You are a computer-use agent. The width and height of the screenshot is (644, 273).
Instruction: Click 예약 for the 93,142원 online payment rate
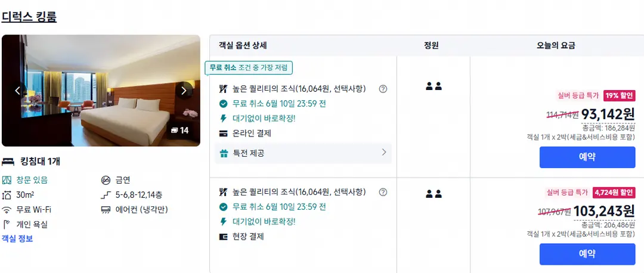coord(587,157)
